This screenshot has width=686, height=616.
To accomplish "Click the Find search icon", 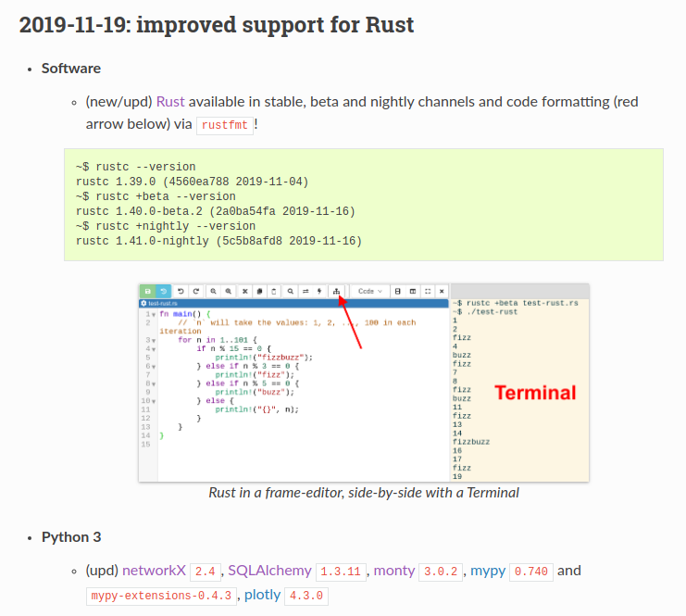I will pyautogui.click(x=290, y=291).
